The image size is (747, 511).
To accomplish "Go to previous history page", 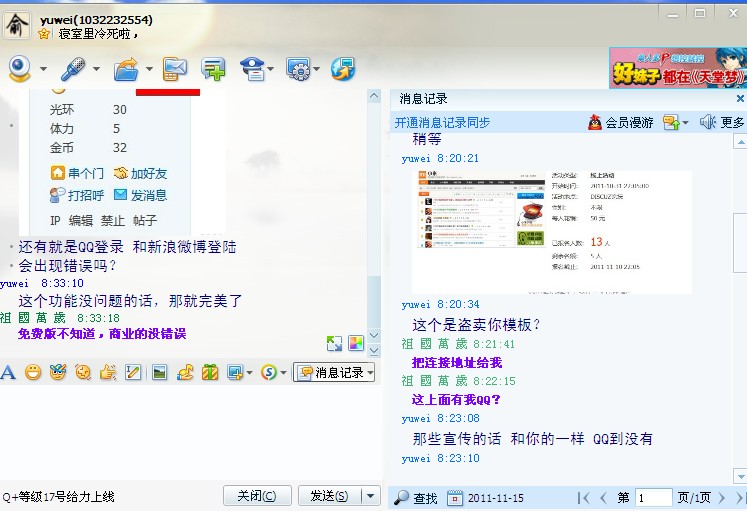I will point(603,498).
